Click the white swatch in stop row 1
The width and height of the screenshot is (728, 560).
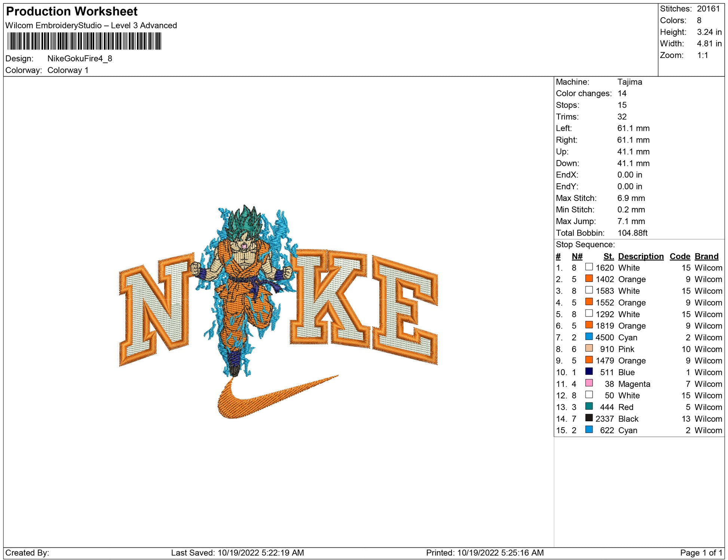pos(589,267)
